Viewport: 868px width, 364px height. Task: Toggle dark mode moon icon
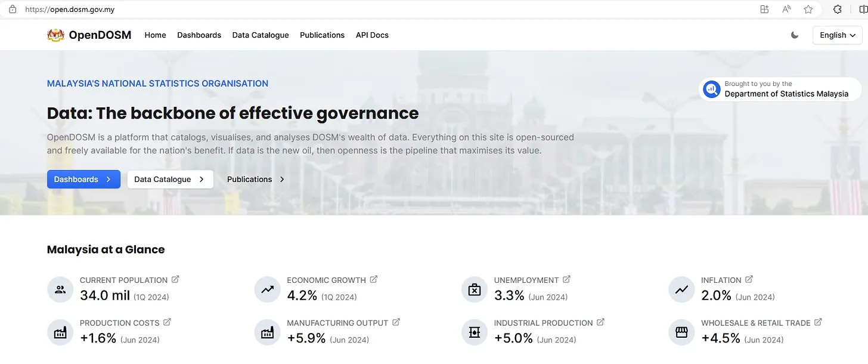pyautogui.click(x=795, y=35)
